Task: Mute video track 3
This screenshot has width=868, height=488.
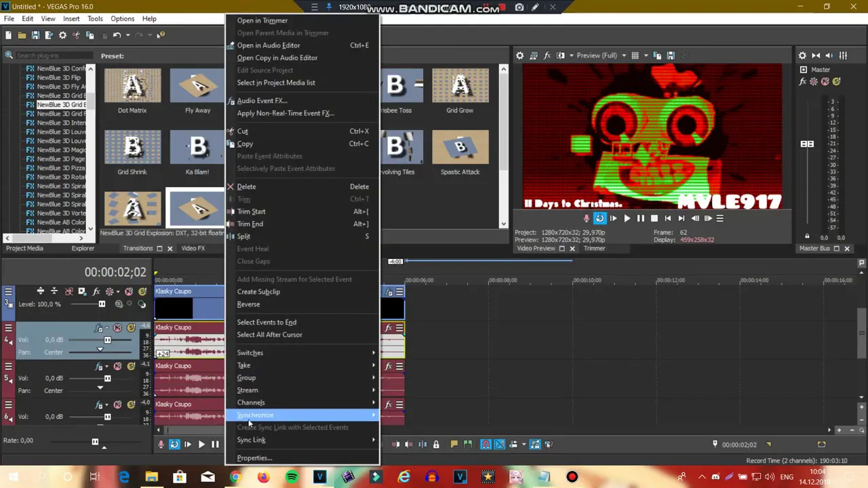Action: point(129,291)
